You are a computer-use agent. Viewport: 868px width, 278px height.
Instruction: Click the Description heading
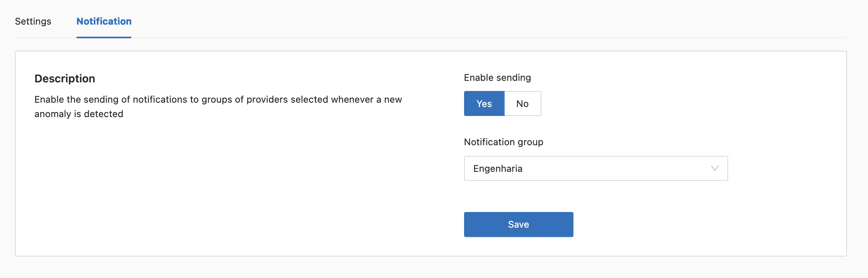pyautogui.click(x=65, y=78)
